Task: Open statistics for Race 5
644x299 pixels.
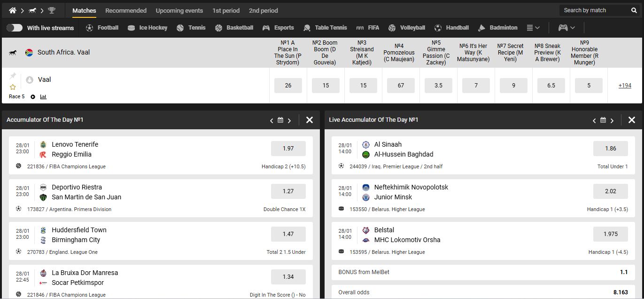Action: (x=44, y=96)
